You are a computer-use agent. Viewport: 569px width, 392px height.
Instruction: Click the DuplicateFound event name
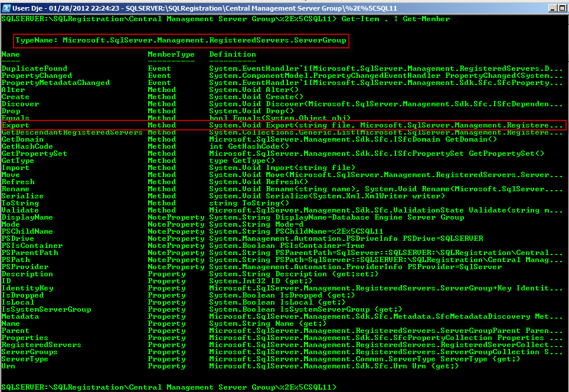point(34,68)
